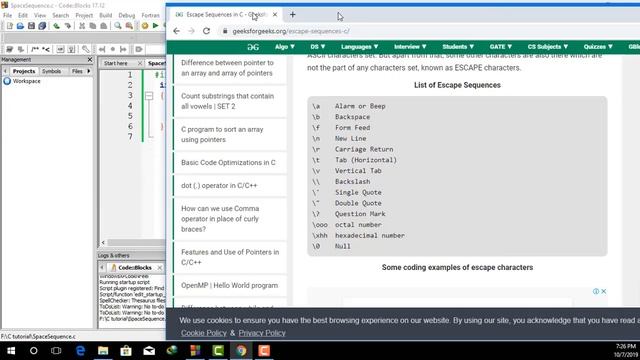Open a new Chrome tab
640x360 pixels.
pos(292,15)
